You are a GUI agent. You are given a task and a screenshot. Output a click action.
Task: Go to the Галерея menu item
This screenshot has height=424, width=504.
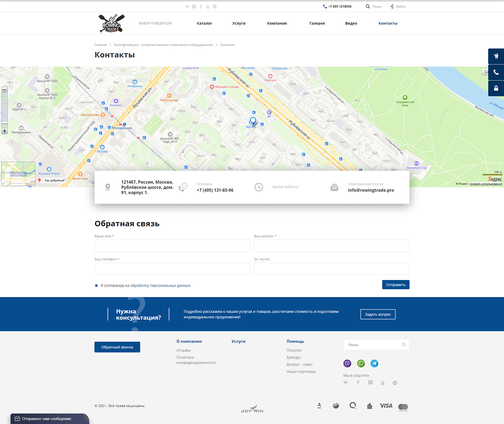[x=317, y=23]
